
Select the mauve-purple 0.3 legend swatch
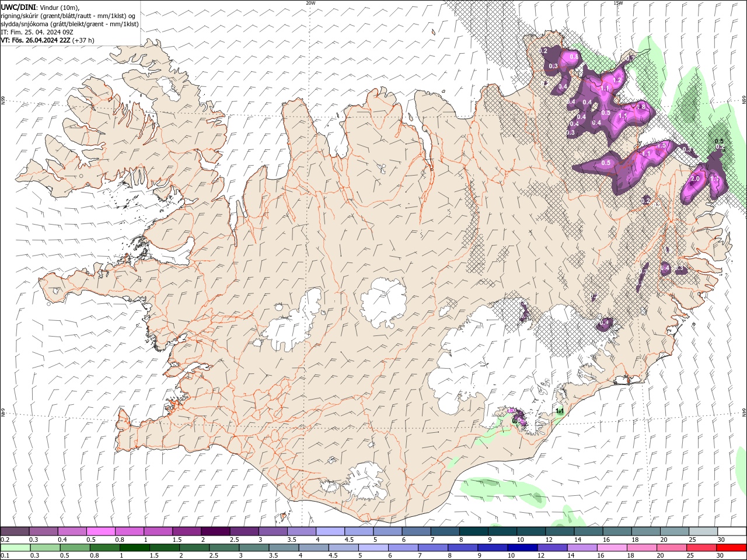point(44,531)
